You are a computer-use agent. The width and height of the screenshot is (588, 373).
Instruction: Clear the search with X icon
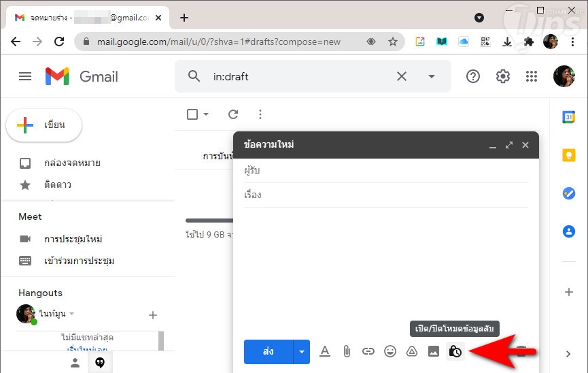pos(402,76)
